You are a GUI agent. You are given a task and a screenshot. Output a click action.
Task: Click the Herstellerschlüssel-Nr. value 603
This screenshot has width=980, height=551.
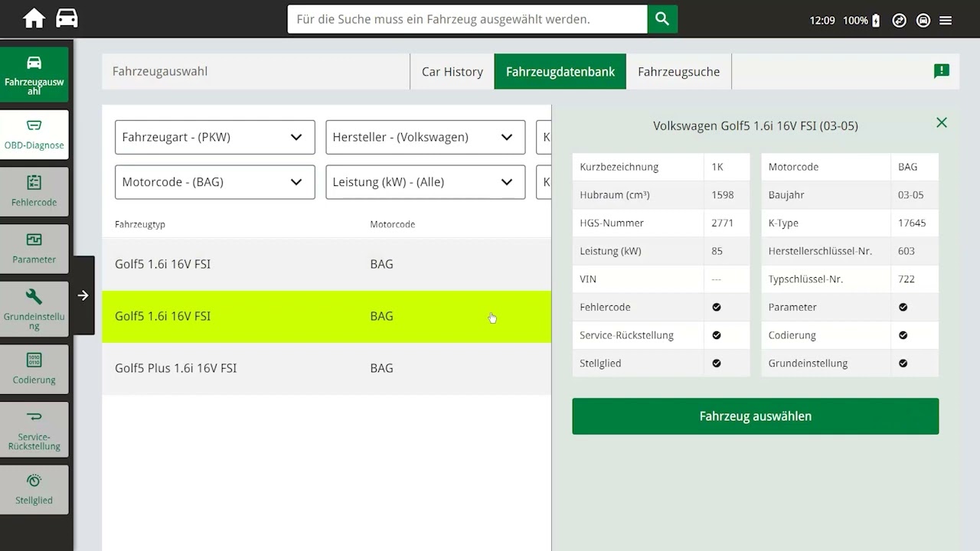(906, 251)
